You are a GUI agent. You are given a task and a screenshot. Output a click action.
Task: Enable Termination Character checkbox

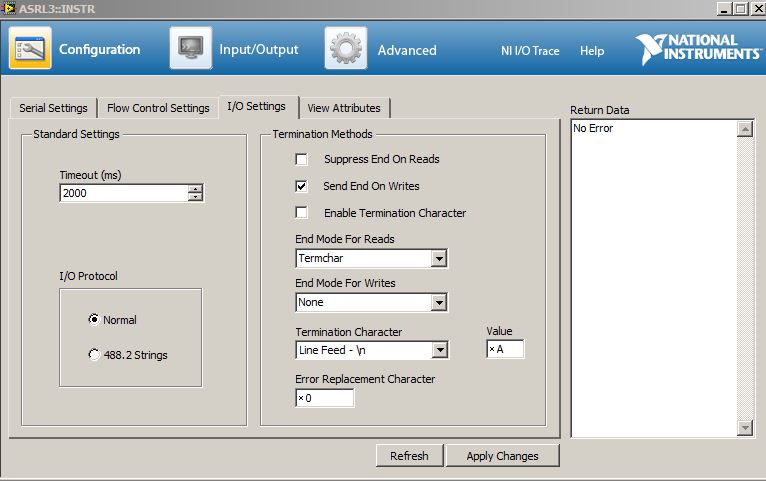pos(301,212)
